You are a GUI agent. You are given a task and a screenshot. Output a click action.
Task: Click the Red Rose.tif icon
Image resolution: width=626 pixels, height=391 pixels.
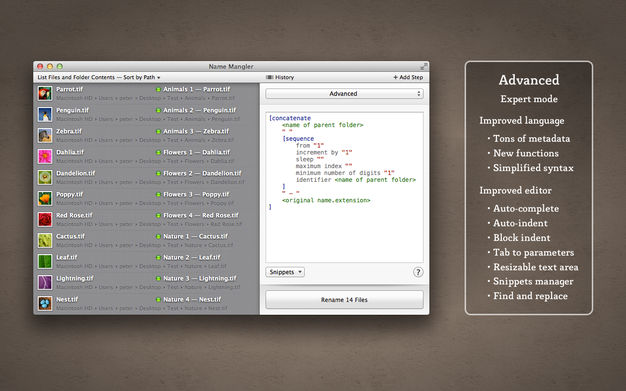(45, 220)
